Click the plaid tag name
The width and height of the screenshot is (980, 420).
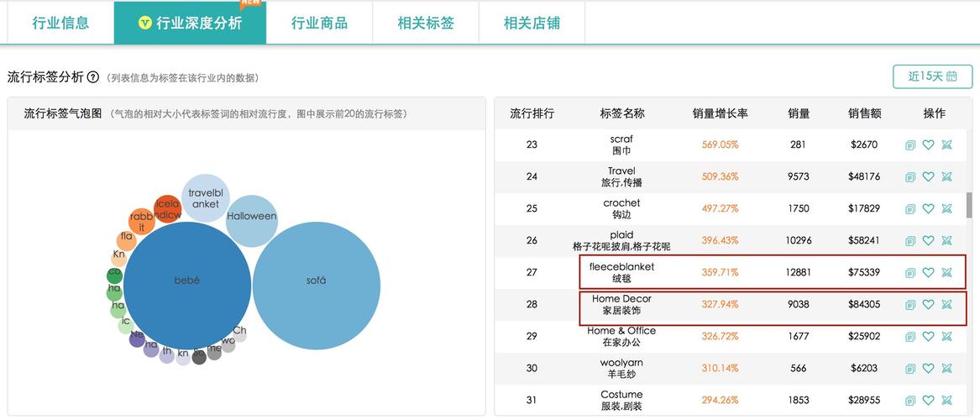point(622,235)
